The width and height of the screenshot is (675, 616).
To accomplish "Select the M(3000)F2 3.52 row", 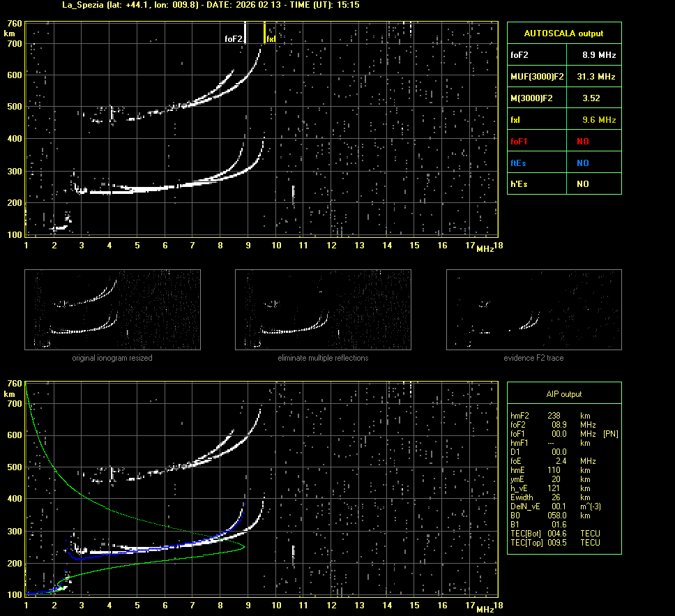I will [x=563, y=98].
